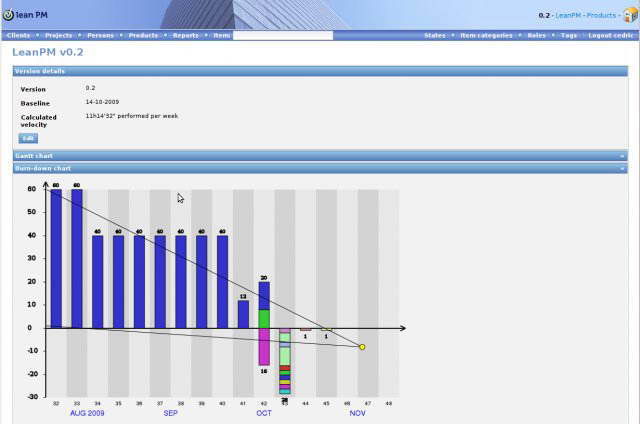Click the green segment of week 42 bar
Viewport: 640px width, 424px height.
pyautogui.click(x=264, y=319)
